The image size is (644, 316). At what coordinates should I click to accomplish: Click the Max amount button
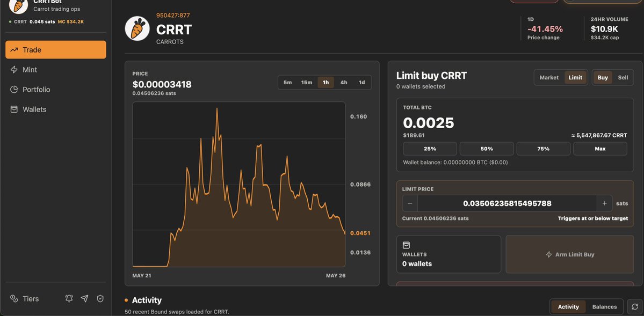pyautogui.click(x=600, y=149)
